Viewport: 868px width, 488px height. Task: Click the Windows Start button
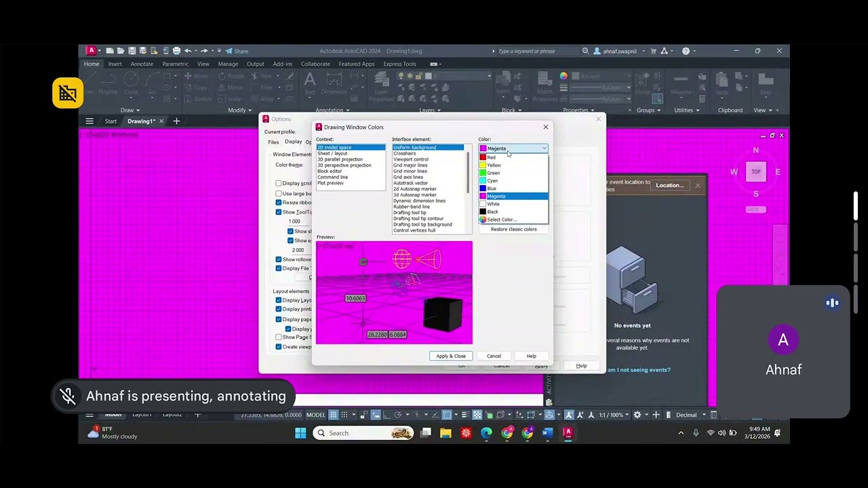point(300,433)
